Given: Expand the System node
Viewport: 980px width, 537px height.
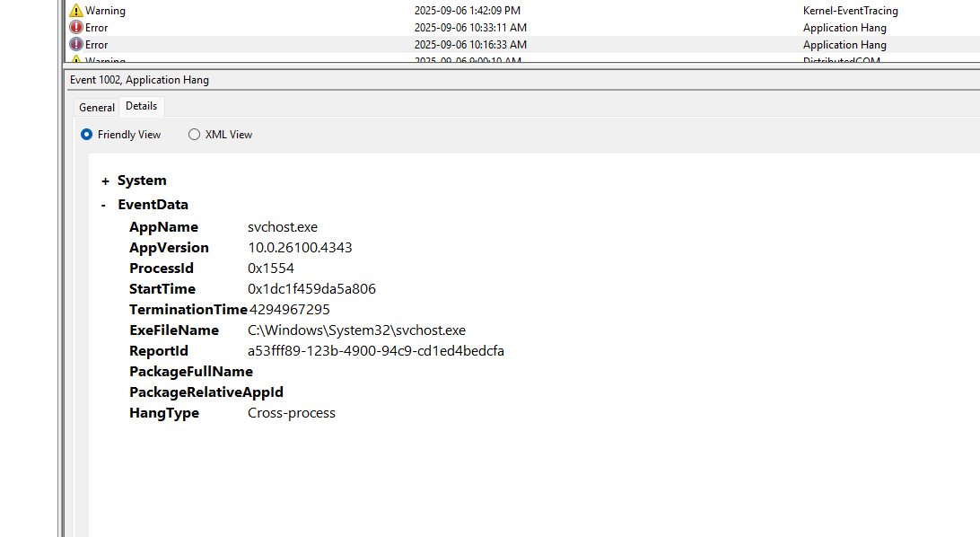Looking at the screenshot, I should click(105, 180).
